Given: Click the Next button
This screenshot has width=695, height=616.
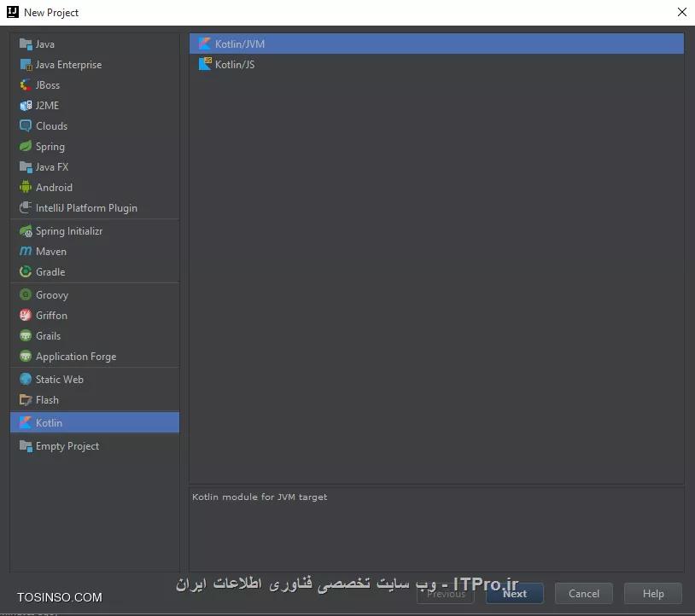Looking at the screenshot, I should [515, 594].
